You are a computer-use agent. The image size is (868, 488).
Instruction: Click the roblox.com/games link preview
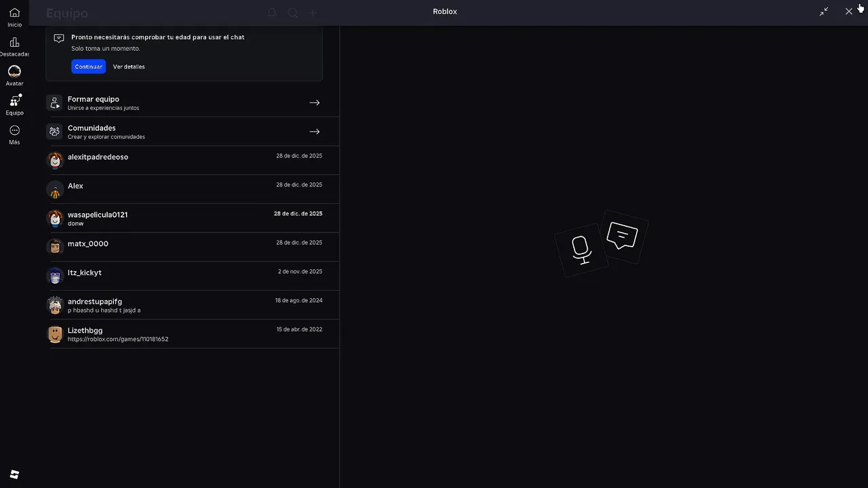click(118, 339)
